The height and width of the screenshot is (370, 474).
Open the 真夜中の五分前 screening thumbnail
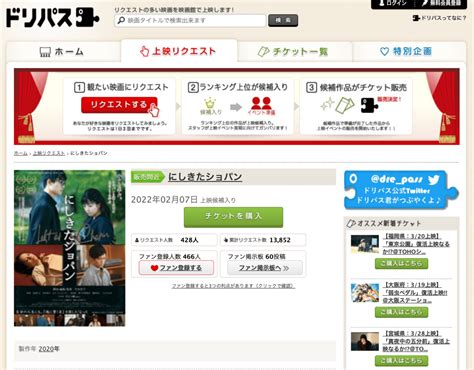[365, 341]
